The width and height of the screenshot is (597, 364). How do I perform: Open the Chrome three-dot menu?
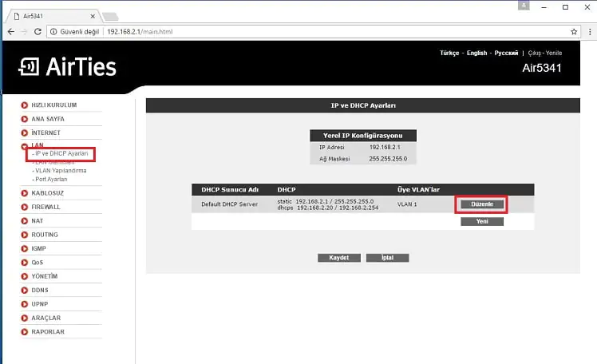tap(590, 32)
